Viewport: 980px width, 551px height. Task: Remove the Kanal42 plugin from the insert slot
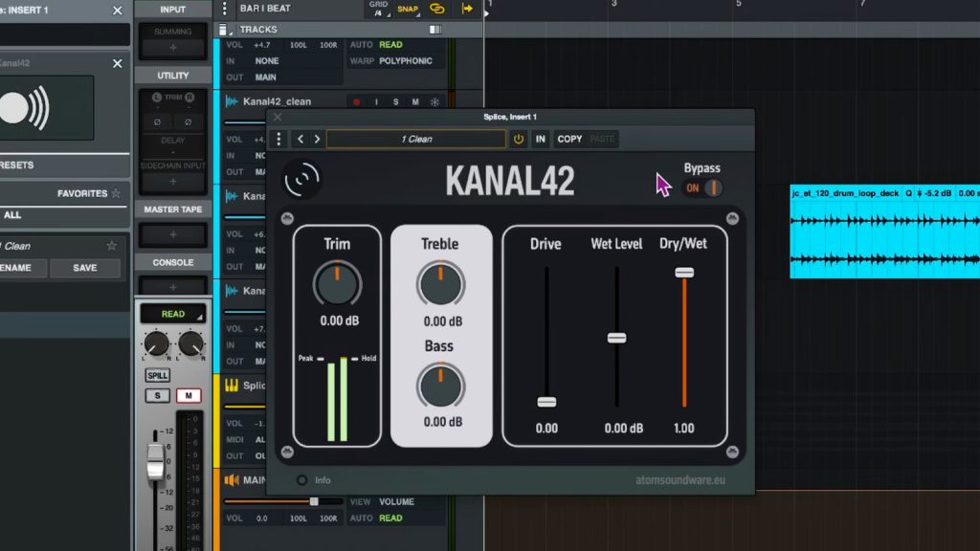point(117,63)
